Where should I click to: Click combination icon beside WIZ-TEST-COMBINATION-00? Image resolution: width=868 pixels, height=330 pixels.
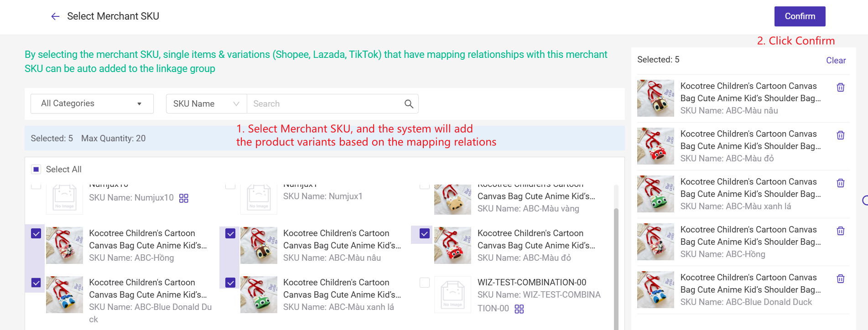tap(519, 309)
